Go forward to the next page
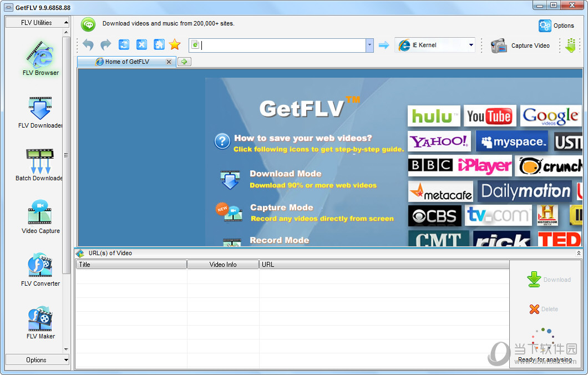This screenshot has width=588, height=375. 106,45
